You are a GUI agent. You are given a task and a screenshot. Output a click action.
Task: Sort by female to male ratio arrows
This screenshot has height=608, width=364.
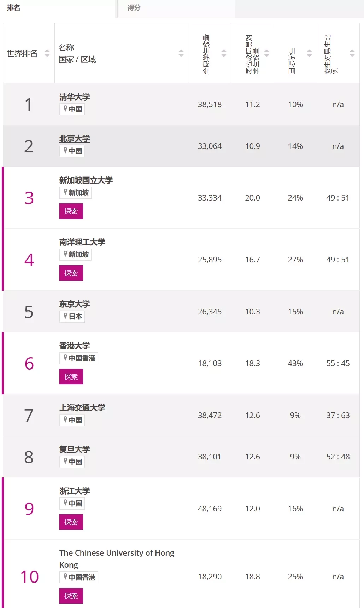coord(352,53)
